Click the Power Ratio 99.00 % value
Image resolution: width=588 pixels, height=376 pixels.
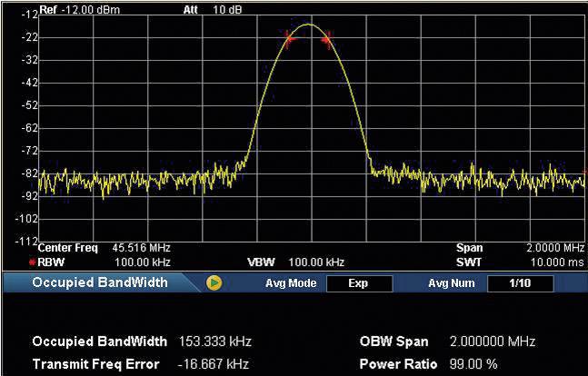(x=470, y=363)
